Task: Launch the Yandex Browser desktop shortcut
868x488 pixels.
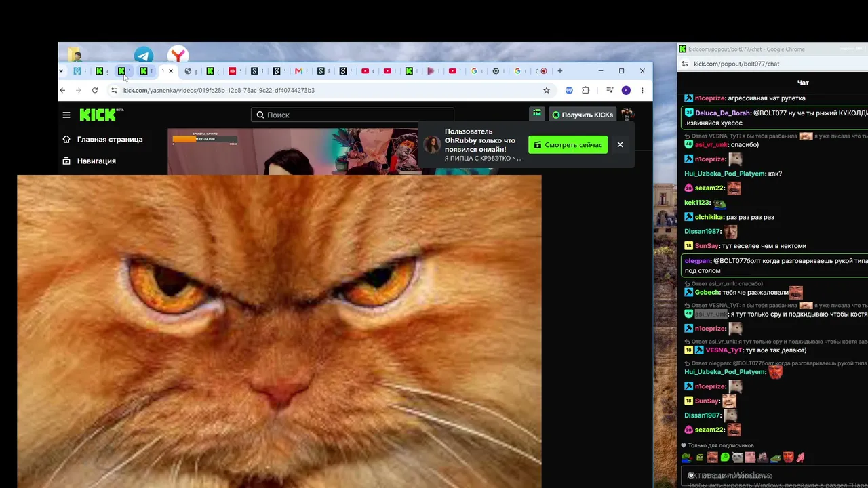Action: point(178,55)
